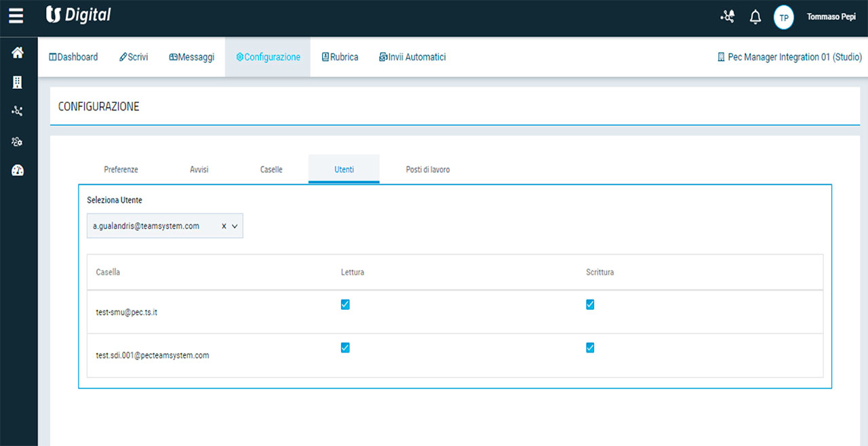Toggle Lettura for test-smu@pec.ts.it
868x446 pixels.
[345, 304]
